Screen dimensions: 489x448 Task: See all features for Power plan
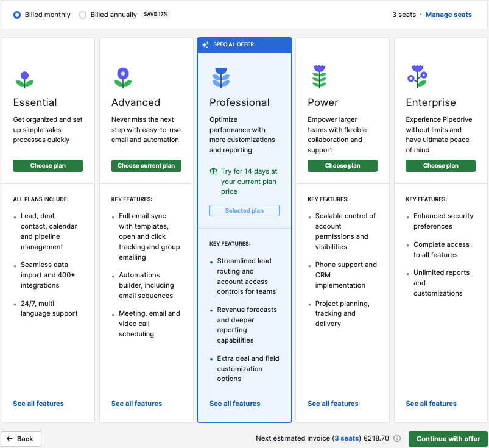(x=333, y=404)
